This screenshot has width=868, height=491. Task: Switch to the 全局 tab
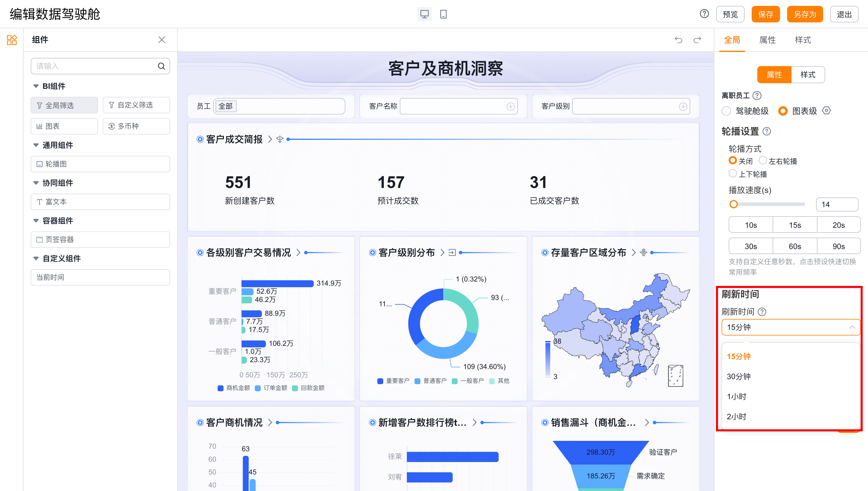tap(732, 40)
